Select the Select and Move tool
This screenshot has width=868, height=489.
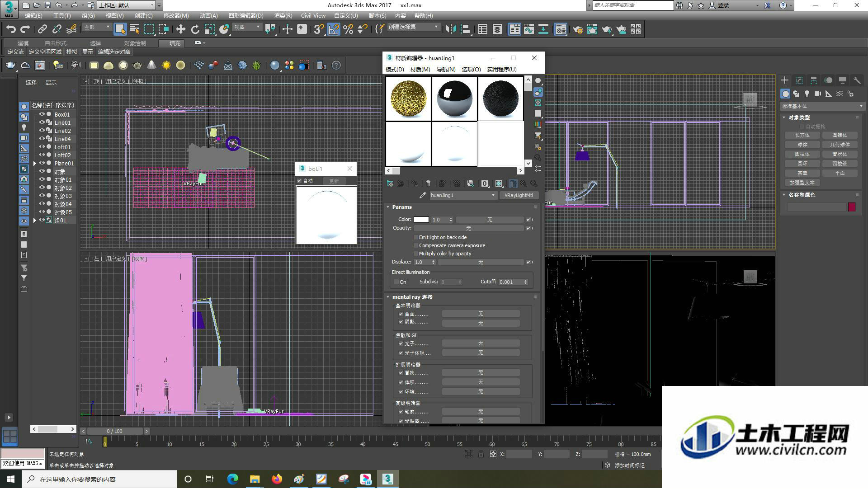pos(180,29)
